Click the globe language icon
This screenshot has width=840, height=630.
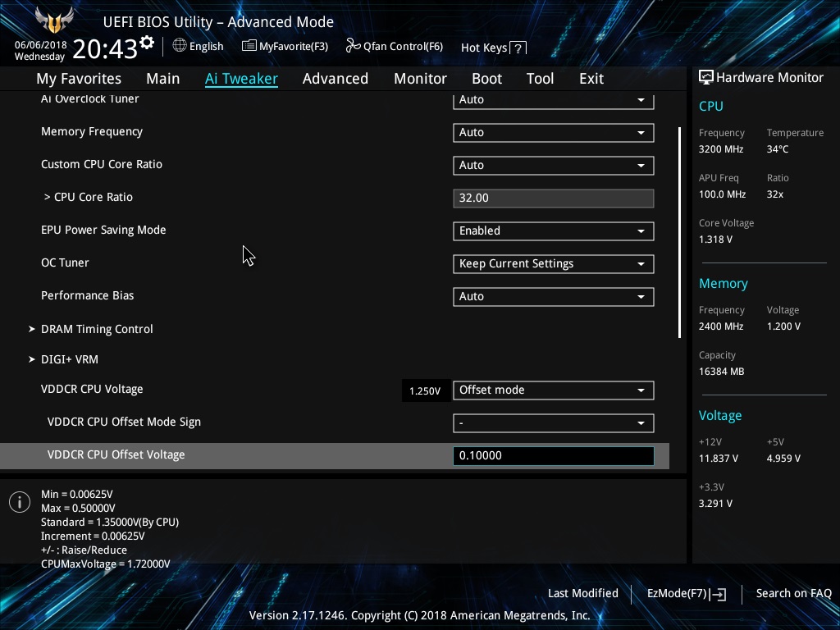tap(180, 46)
